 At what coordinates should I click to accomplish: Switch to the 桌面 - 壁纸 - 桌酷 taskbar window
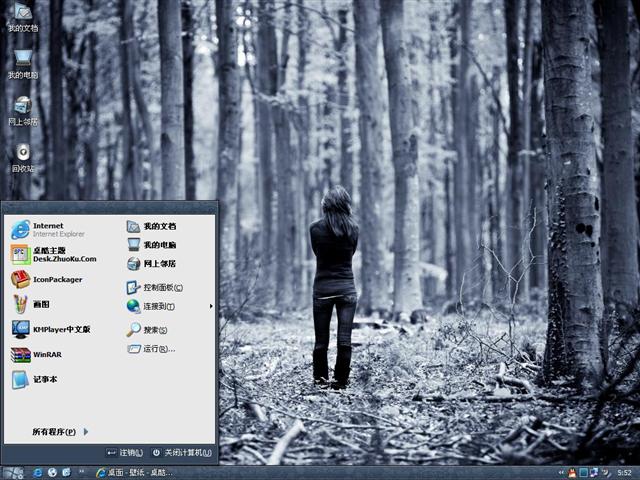coord(134,473)
